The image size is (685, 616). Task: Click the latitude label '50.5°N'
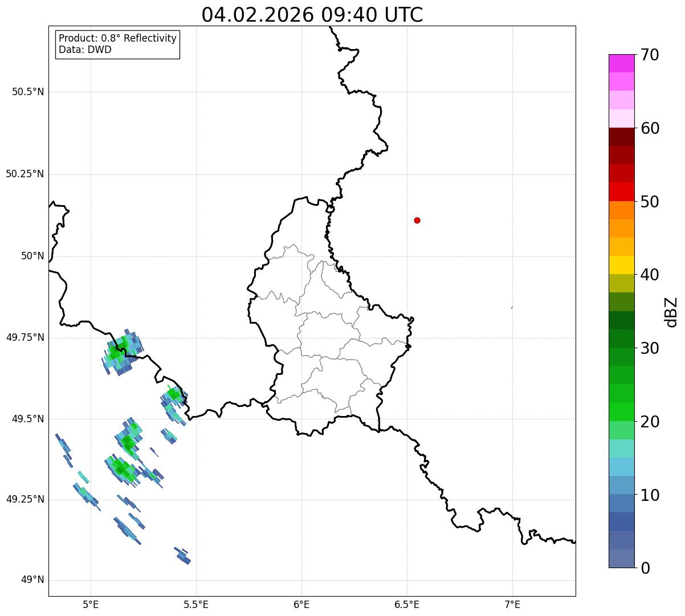(x=28, y=92)
